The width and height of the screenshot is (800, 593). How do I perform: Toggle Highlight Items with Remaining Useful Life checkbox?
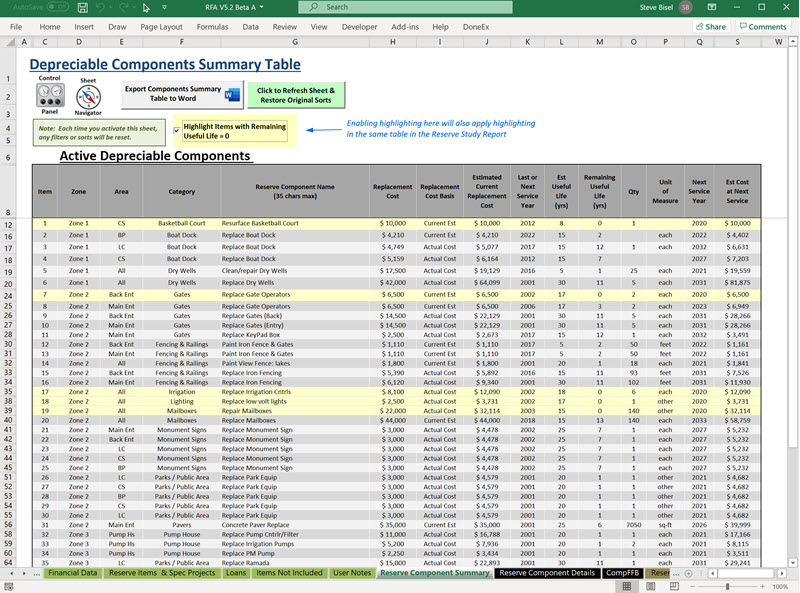pos(177,131)
